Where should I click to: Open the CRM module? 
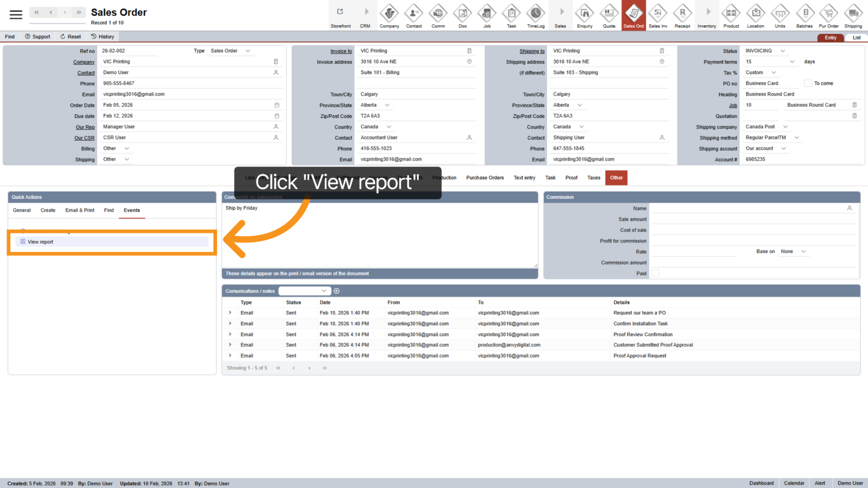tap(365, 15)
